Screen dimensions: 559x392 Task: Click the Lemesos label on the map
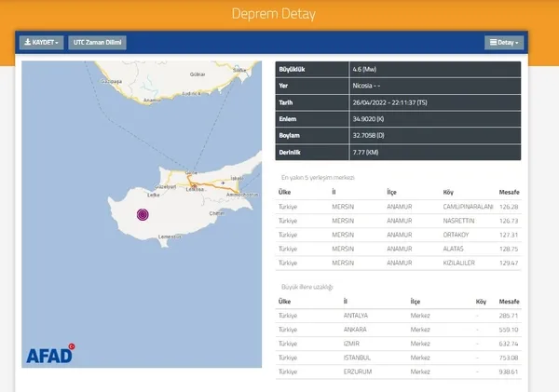(170, 237)
